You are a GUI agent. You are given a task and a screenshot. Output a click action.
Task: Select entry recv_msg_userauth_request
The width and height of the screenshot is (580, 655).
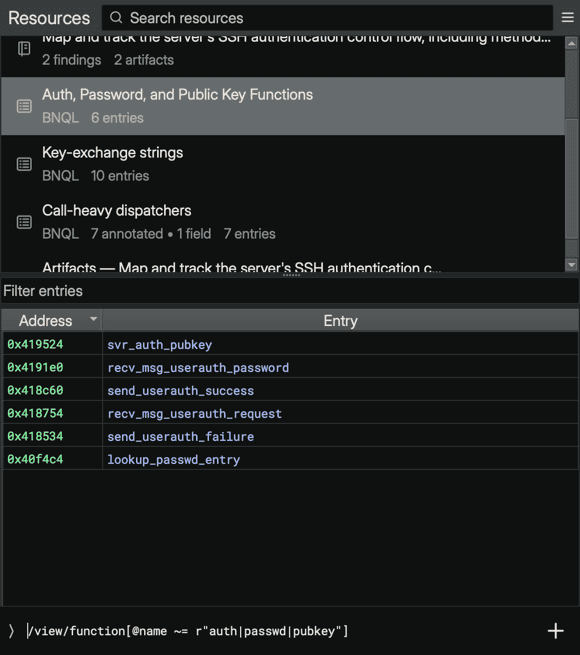click(194, 414)
